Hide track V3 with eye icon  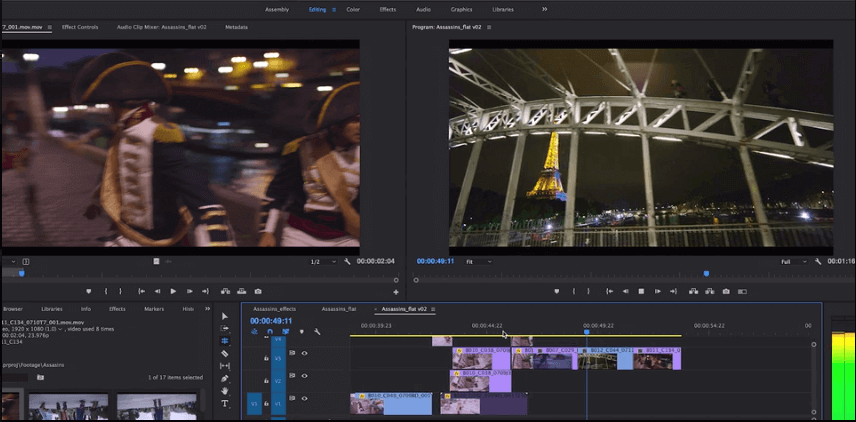[x=305, y=353]
